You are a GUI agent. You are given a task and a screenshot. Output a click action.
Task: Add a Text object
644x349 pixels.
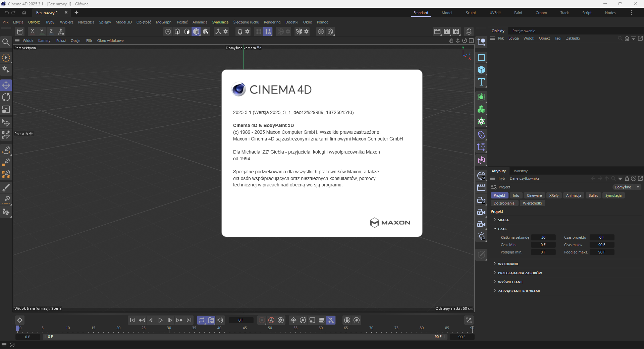pyautogui.click(x=481, y=82)
